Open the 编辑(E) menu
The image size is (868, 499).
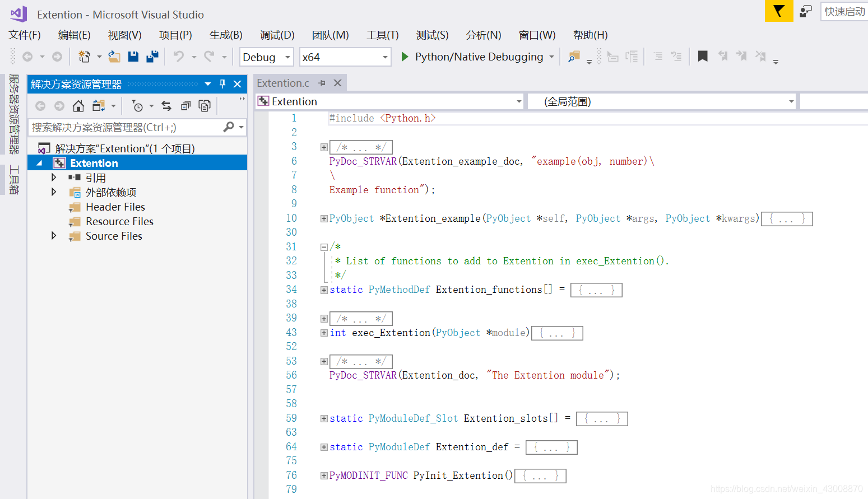click(75, 35)
